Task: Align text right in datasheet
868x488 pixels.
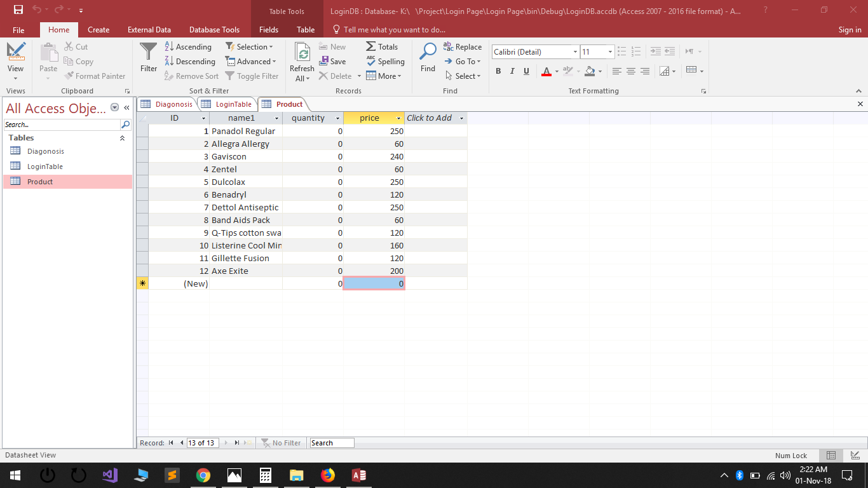Action: point(644,71)
